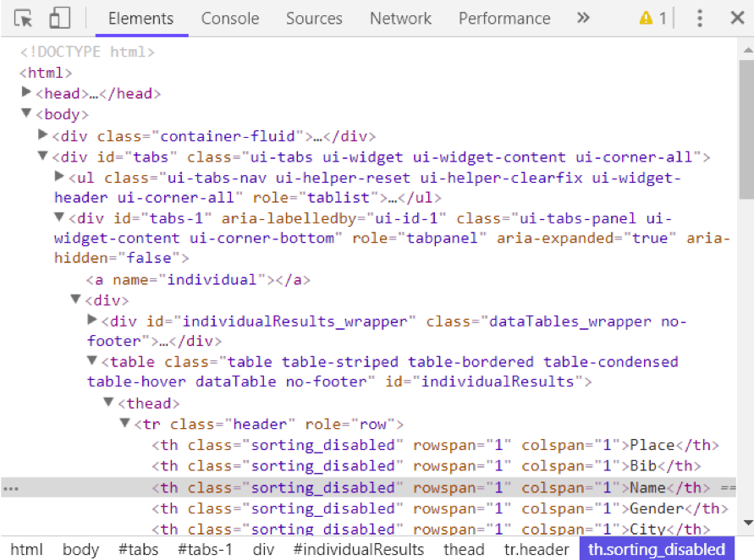
Task: Collapse the body element node
Action: (x=26, y=113)
